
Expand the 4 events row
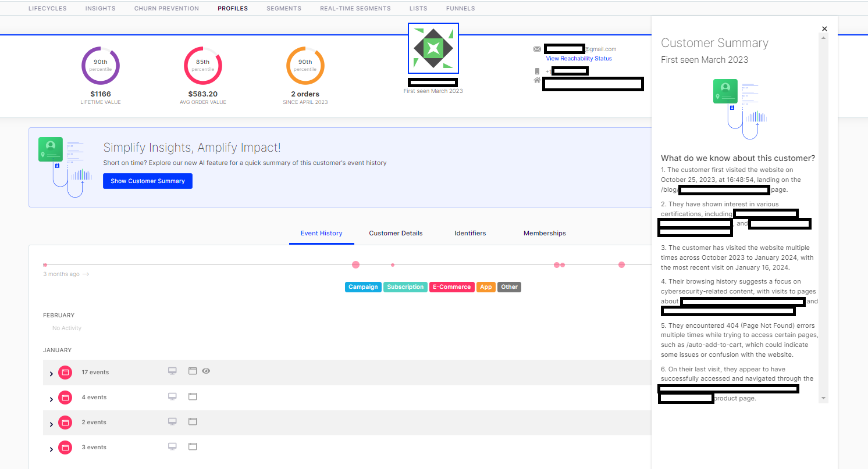pyautogui.click(x=51, y=399)
